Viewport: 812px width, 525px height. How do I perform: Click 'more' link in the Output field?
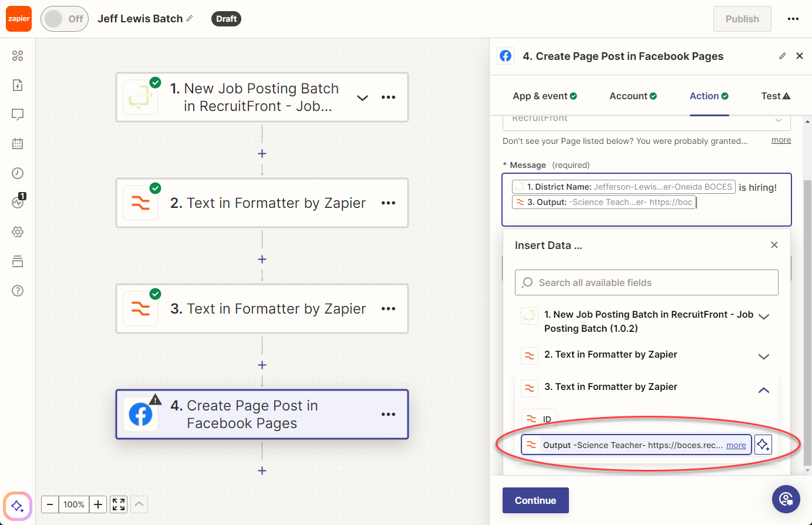pyautogui.click(x=736, y=445)
